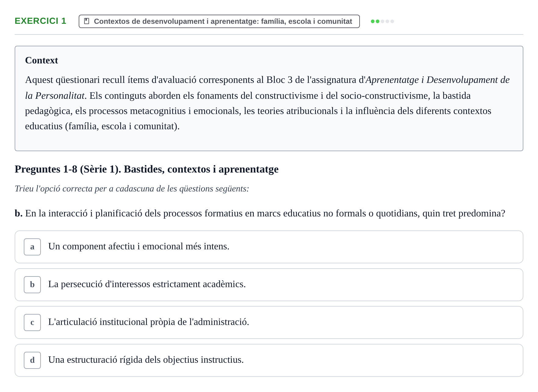
Task: Click the 'EXERCICI 1' heading
Action: click(x=41, y=21)
